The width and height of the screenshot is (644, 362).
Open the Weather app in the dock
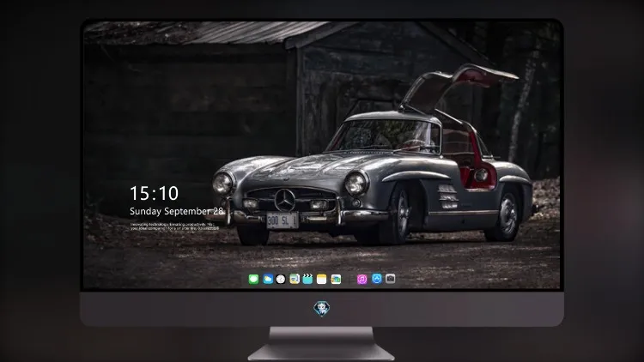268,279
